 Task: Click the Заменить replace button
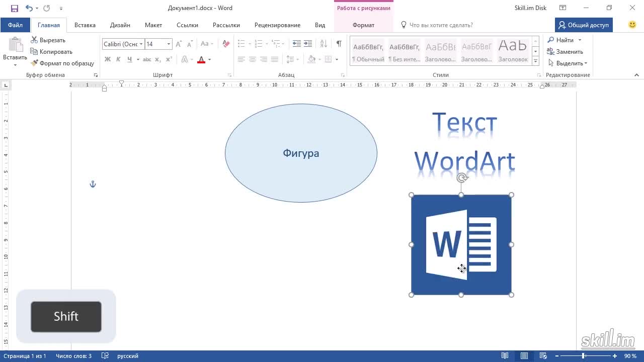[565, 51]
